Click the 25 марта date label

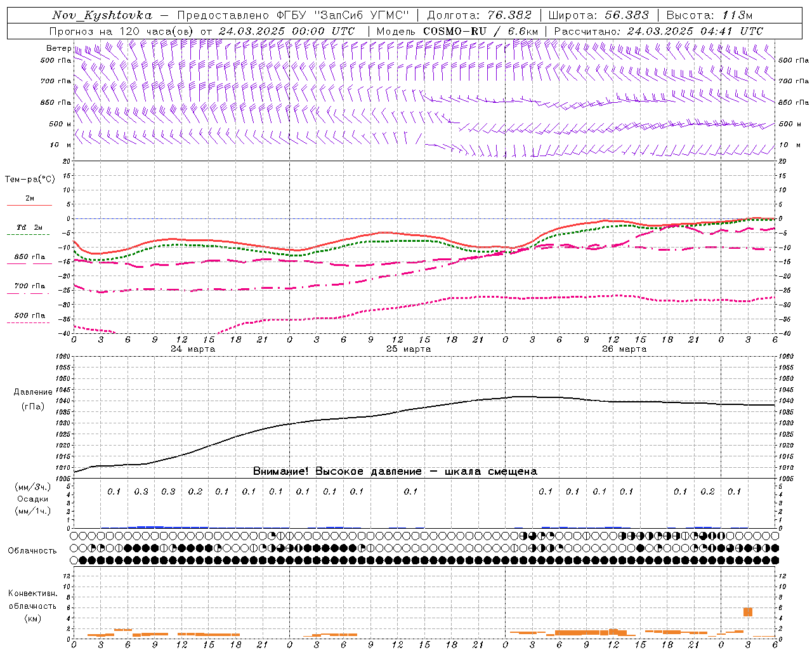(x=409, y=349)
